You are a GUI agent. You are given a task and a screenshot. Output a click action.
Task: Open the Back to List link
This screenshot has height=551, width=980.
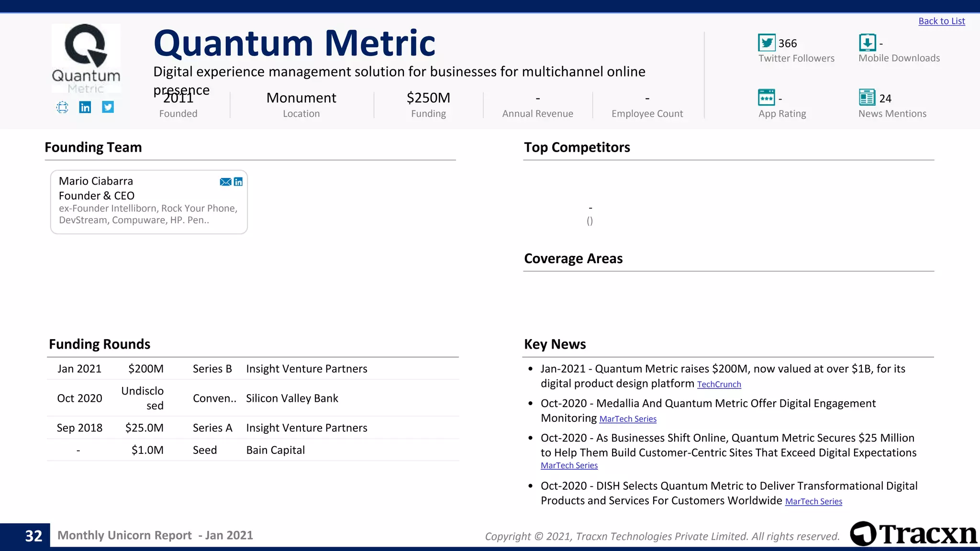941,21
